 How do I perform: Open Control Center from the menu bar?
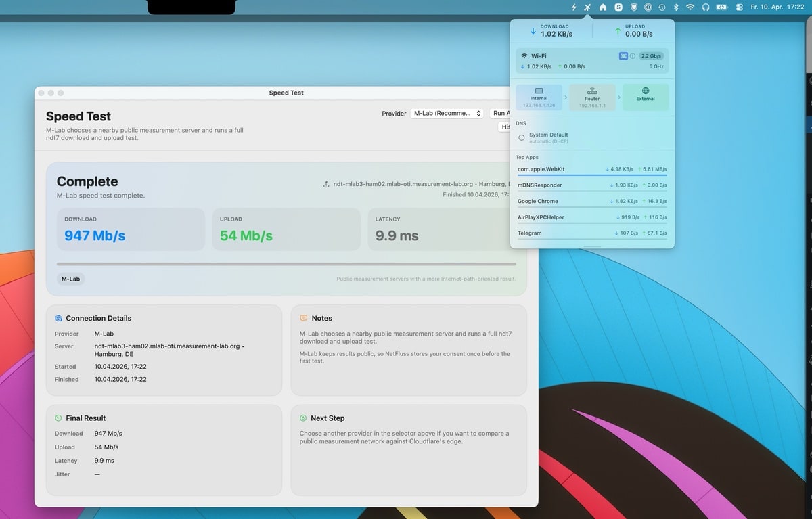[739, 7]
